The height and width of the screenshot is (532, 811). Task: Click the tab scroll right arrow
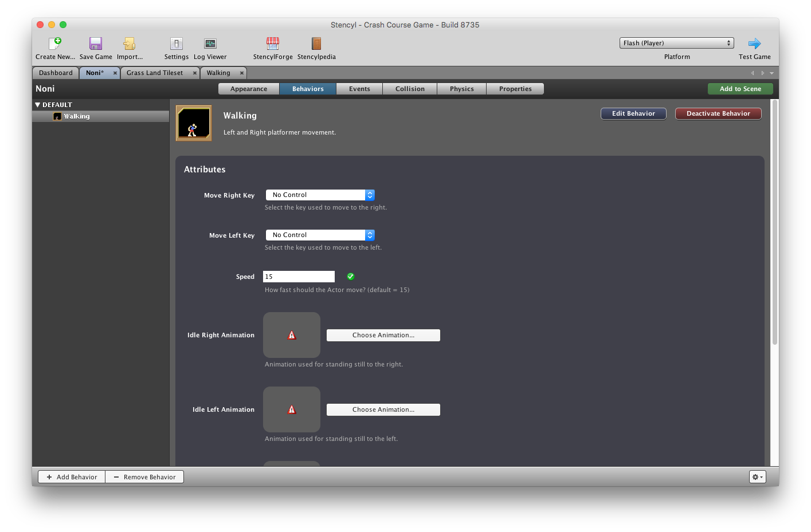(762, 73)
